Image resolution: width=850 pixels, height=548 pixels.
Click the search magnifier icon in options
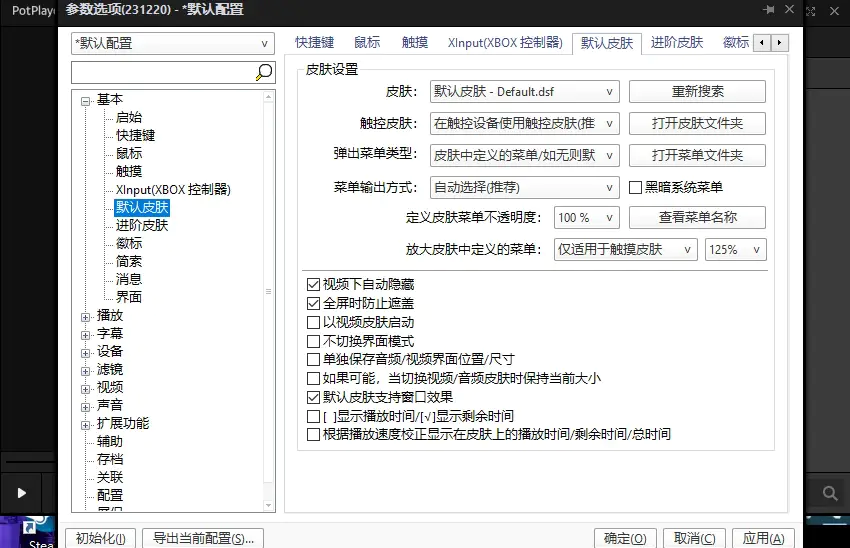(x=264, y=72)
